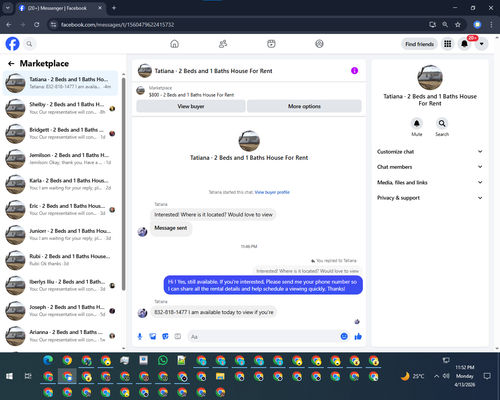This screenshot has width=500, height=400.
Task: Click the house thumbnail in right info panel
Action: tap(430, 77)
